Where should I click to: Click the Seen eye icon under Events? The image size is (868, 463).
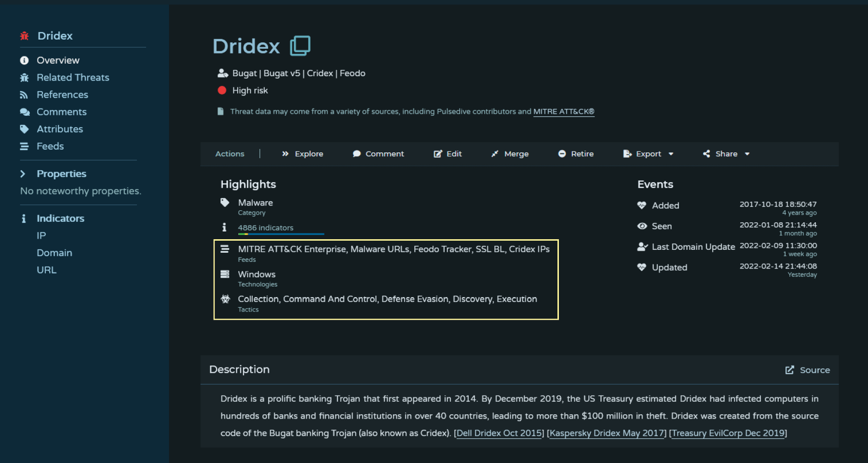click(642, 226)
